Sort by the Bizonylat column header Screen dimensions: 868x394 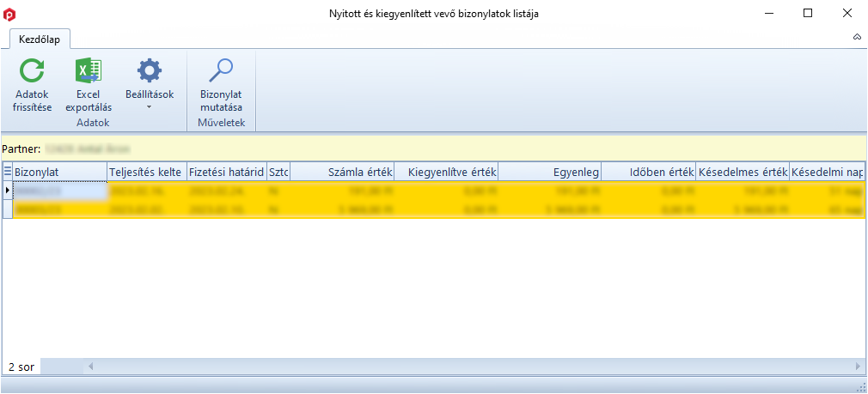[x=60, y=173]
